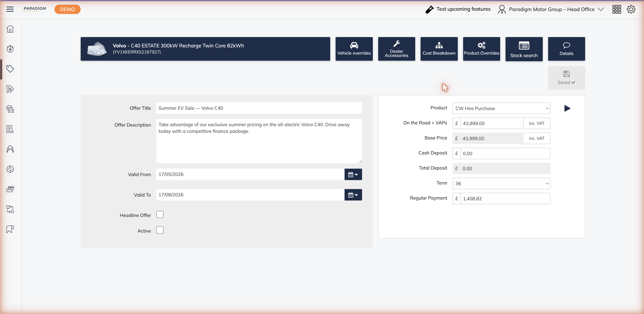
Task: Toggle the Headline Offer checkbox
Action: tap(160, 215)
